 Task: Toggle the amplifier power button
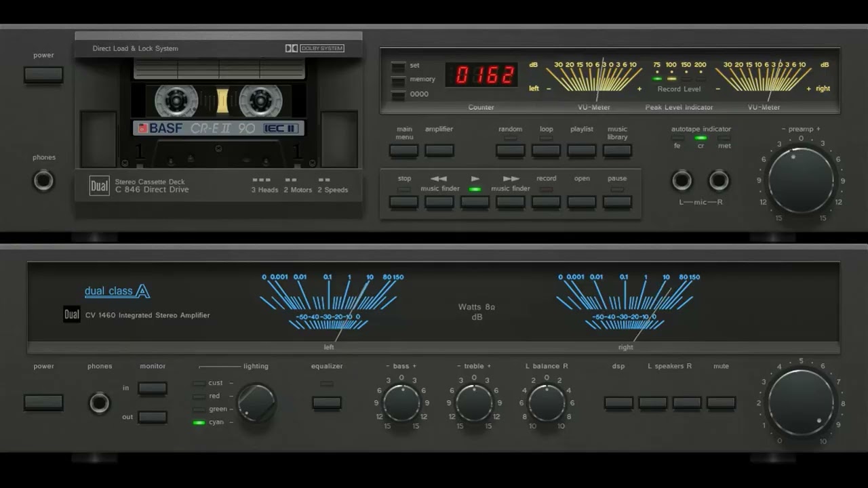point(43,403)
